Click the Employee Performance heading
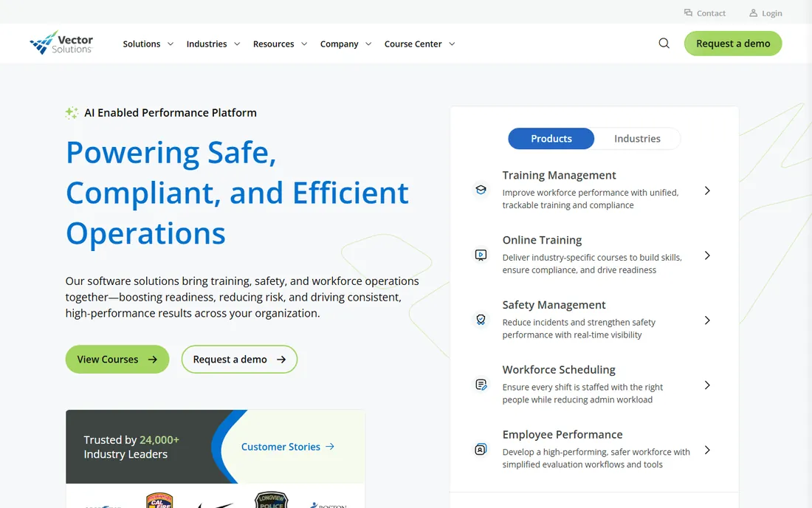812x508 pixels. [x=562, y=434]
